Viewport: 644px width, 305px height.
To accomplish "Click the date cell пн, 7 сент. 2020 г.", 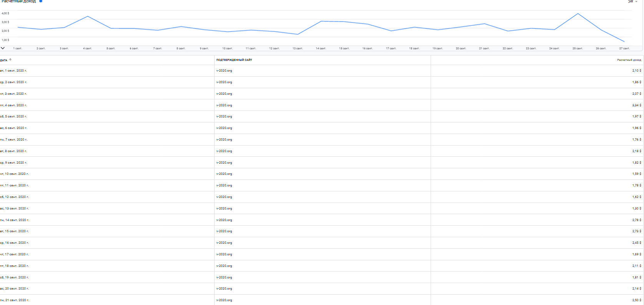I will coord(13,140).
